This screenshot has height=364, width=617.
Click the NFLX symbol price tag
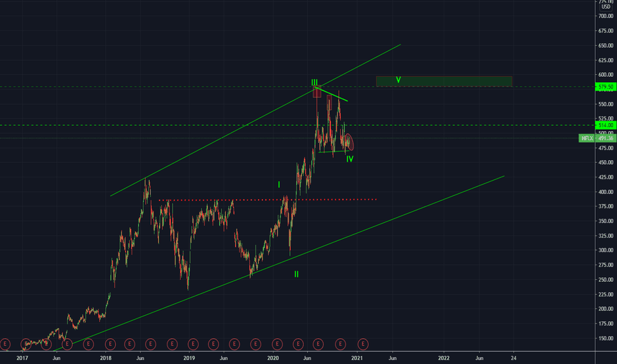[587, 138]
